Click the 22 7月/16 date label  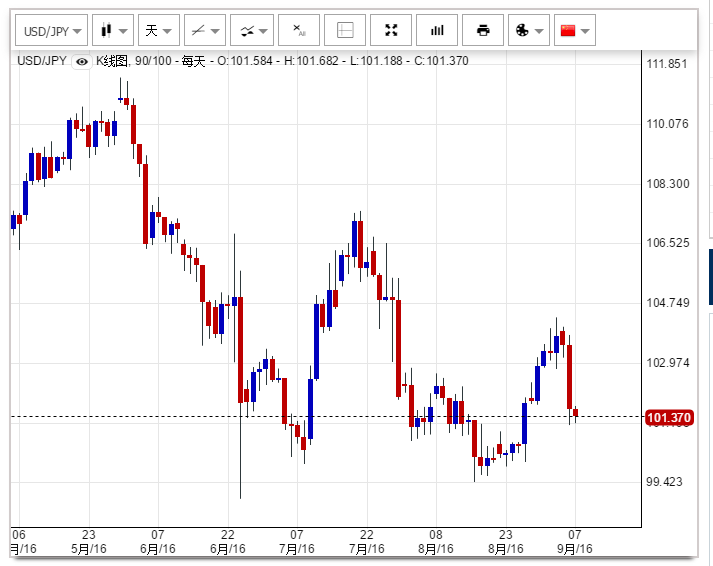click(x=367, y=542)
